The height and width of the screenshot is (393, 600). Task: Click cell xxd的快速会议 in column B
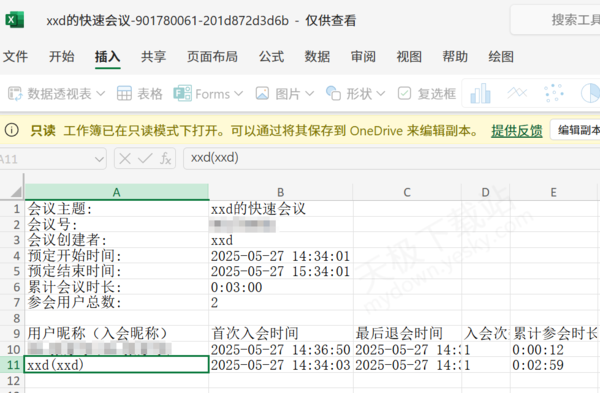pyautogui.click(x=281, y=209)
